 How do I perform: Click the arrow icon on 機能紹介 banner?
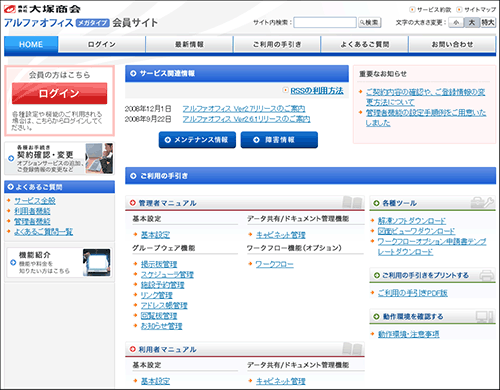click(13, 263)
